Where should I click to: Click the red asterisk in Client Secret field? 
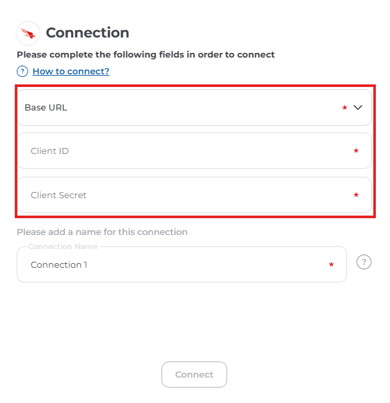click(356, 195)
